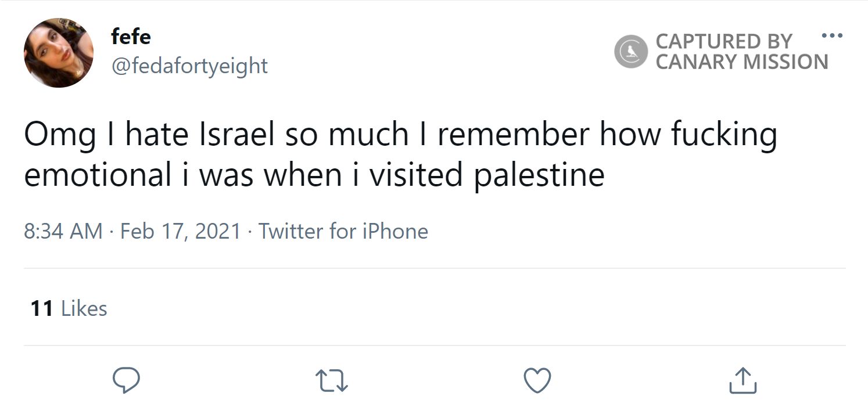Screen dimensions: 868x414
Task: Like the tweet with the heart icon
Action: 537,380
